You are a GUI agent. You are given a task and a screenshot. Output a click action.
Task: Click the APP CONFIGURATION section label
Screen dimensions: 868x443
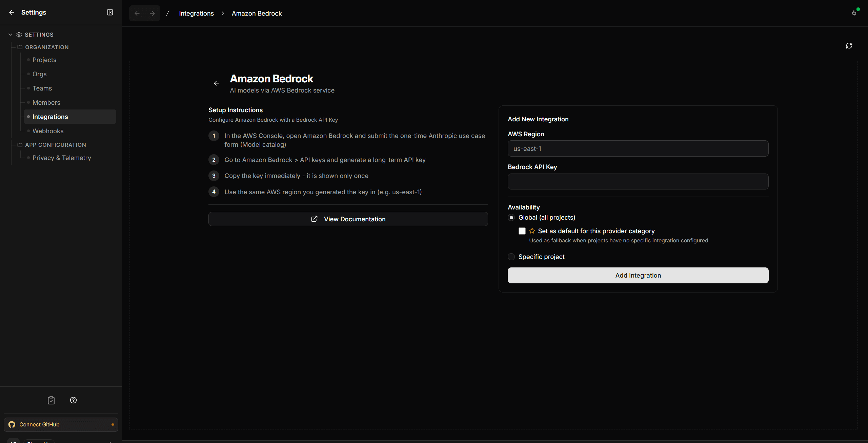tap(56, 145)
